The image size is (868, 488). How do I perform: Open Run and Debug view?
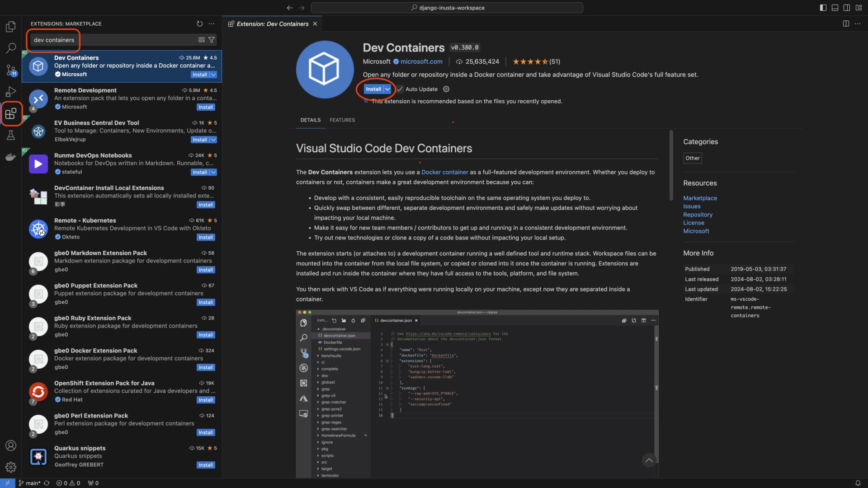point(11,92)
